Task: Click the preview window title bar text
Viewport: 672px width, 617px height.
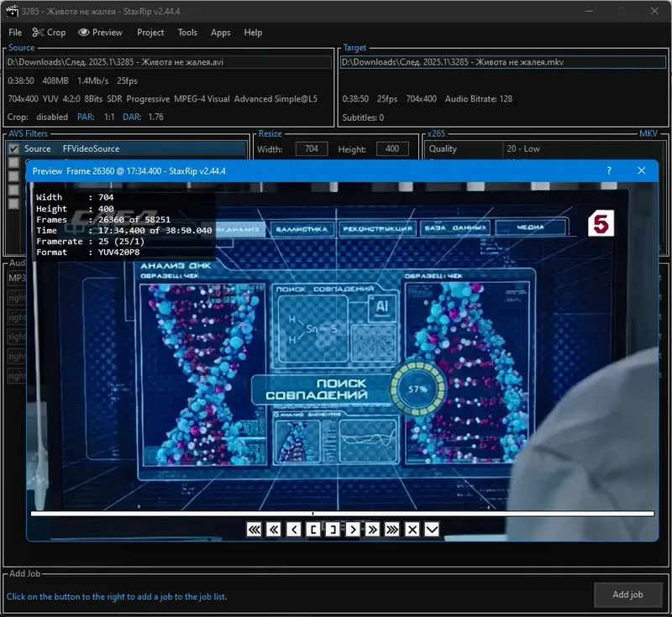Action: pyautogui.click(x=129, y=171)
